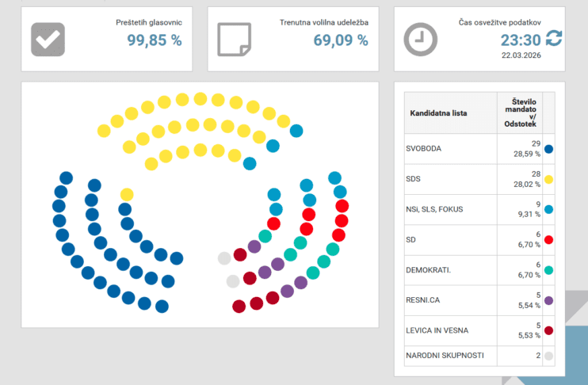Click the RESNI.CA purple legend dot
Image resolution: width=588 pixels, height=385 pixels.
[x=548, y=301]
